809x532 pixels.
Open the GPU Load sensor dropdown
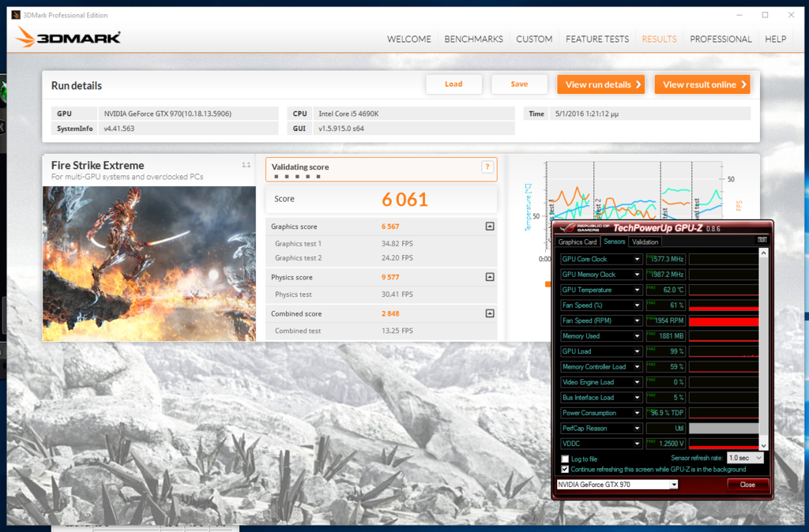(x=638, y=351)
